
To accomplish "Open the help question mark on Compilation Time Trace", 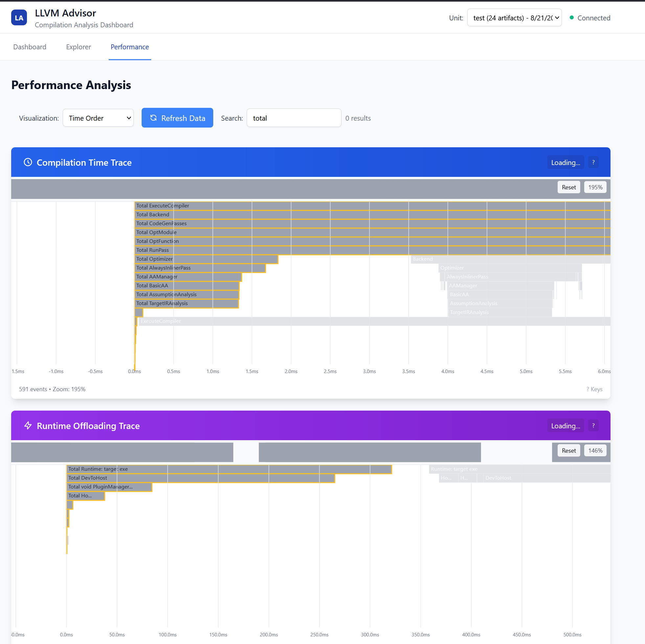I will (593, 162).
